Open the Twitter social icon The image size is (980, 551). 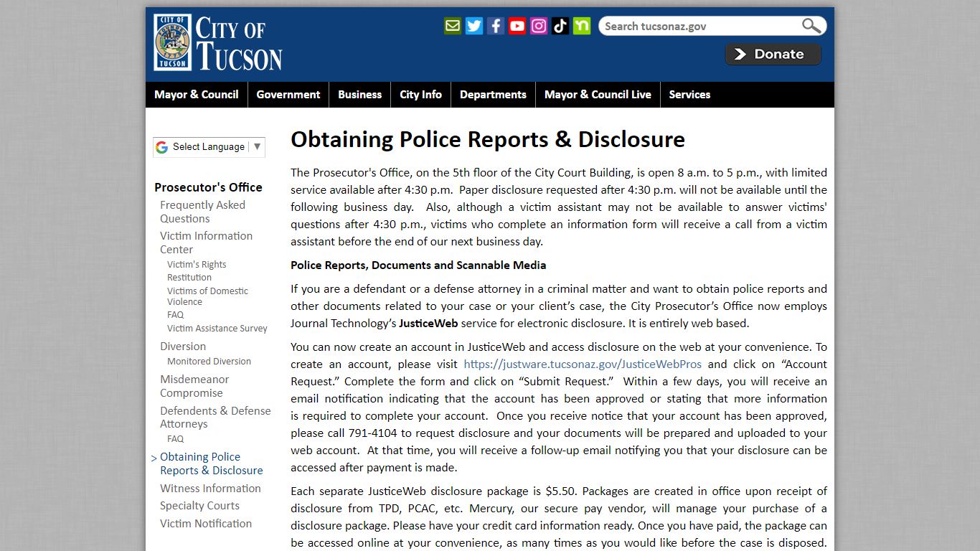tap(474, 26)
